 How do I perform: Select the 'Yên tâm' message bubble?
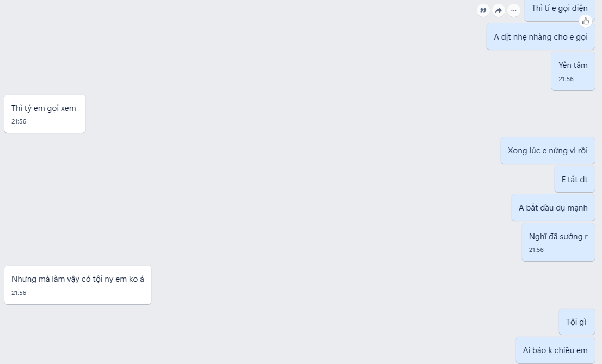pyautogui.click(x=573, y=71)
